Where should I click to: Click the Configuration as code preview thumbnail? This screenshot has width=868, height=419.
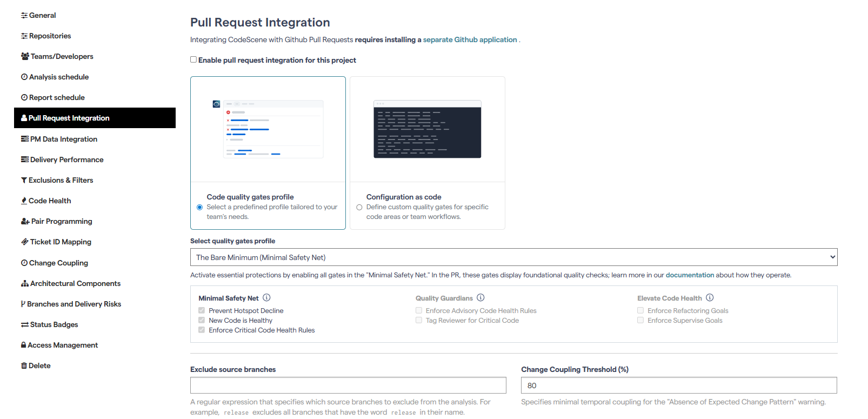[x=427, y=129]
